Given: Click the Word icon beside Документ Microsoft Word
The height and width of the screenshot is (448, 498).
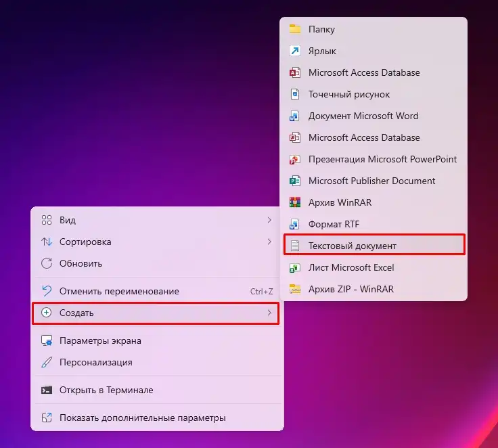Looking at the screenshot, I should click(x=294, y=116).
